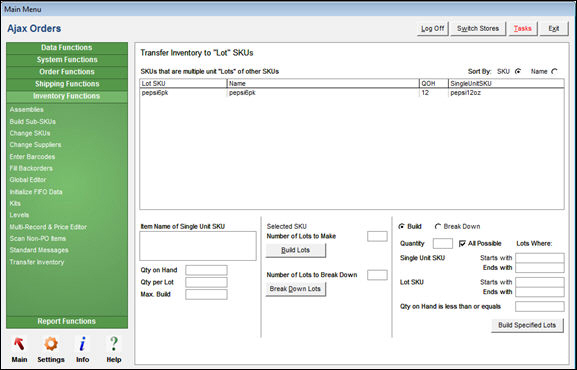Viewport: 577px width, 370px height.
Task: Select the Break Down radio button
Action: click(x=438, y=226)
